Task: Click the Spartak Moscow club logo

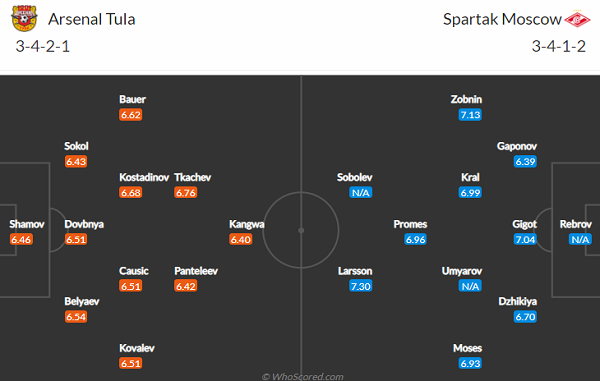Action: (577, 19)
